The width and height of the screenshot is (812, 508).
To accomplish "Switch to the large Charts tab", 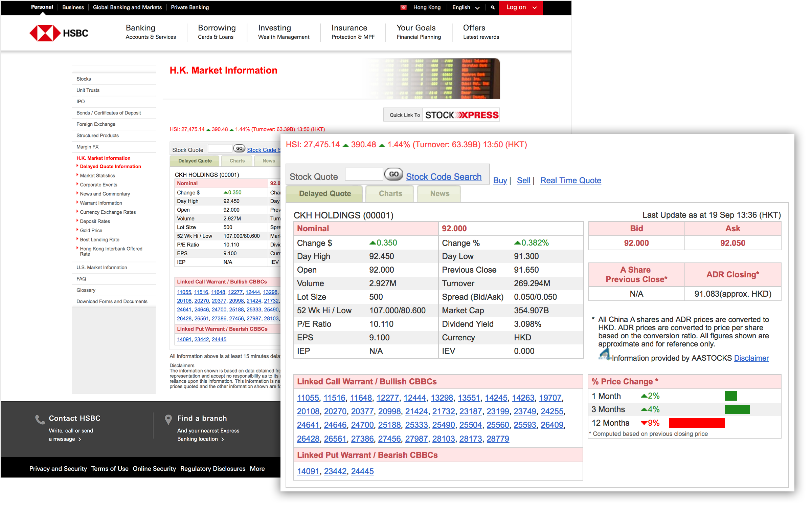I will point(390,194).
